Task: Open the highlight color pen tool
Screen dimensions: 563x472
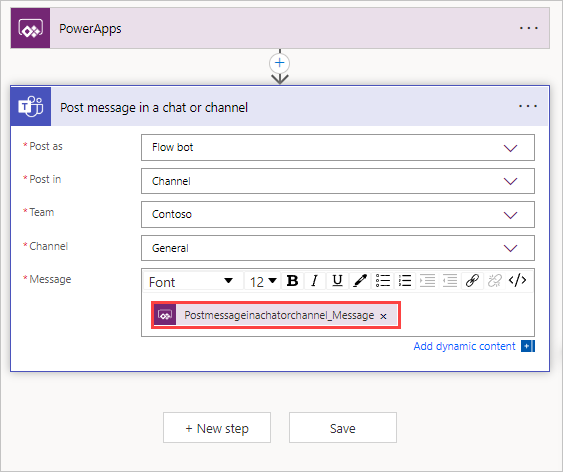Action: point(359,281)
